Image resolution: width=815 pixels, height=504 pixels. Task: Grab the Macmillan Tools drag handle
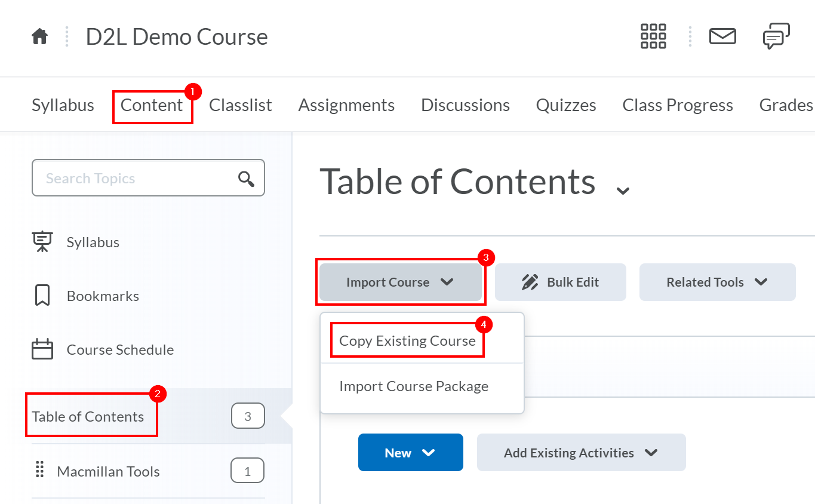[x=40, y=471]
